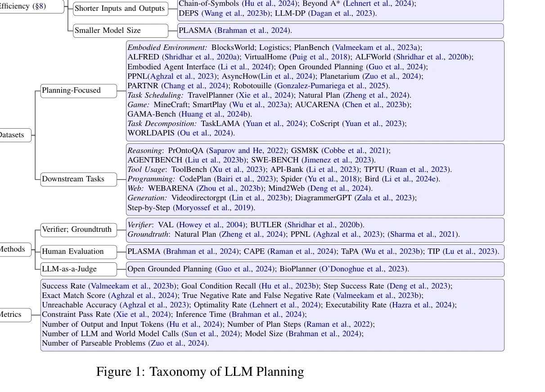The image size is (545, 392).
Task: Open the Cobbe et al., 2021 GSM8K citation
Action: [355, 150]
